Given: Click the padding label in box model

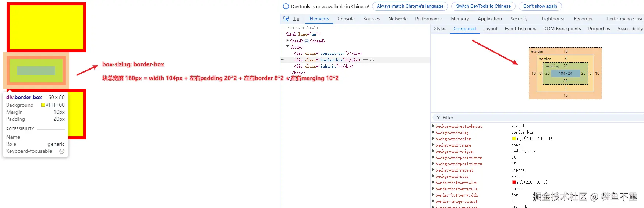Looking at the screenshot, I should pos(552,66).
